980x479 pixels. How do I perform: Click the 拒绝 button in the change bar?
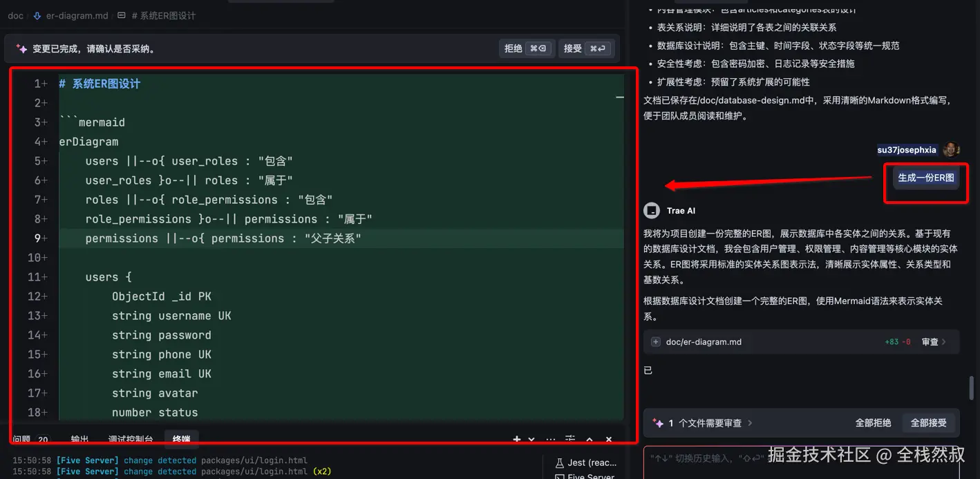tap(526, 48)
